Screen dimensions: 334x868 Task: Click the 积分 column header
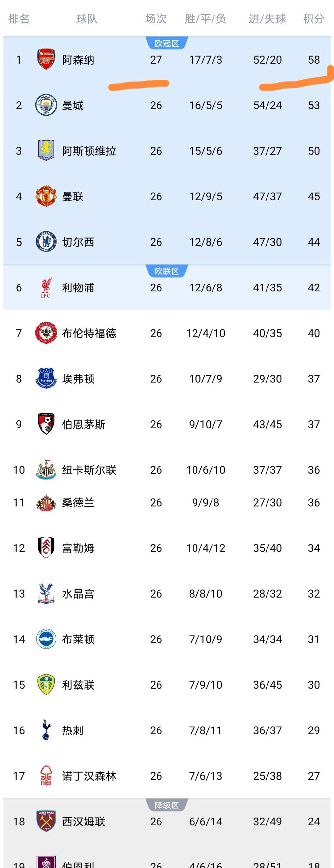pos(313,19)
